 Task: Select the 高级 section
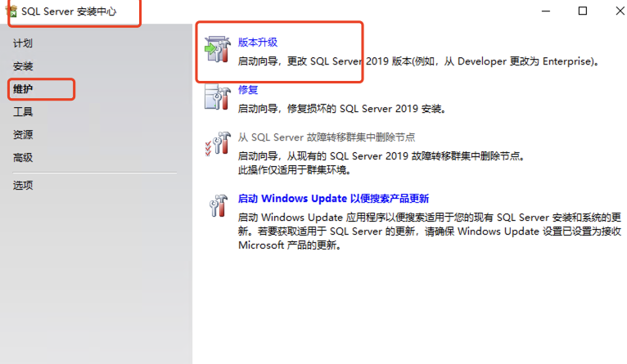tap(23, 157)
